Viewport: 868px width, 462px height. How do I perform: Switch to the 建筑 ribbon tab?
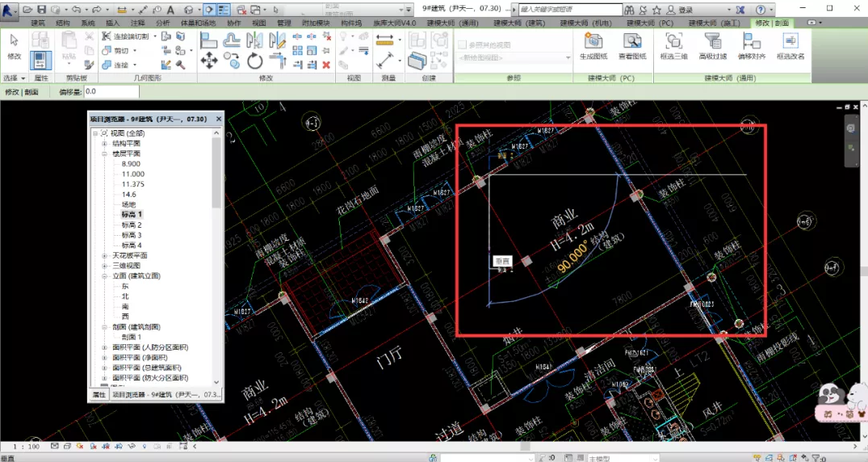coord(38,23)
